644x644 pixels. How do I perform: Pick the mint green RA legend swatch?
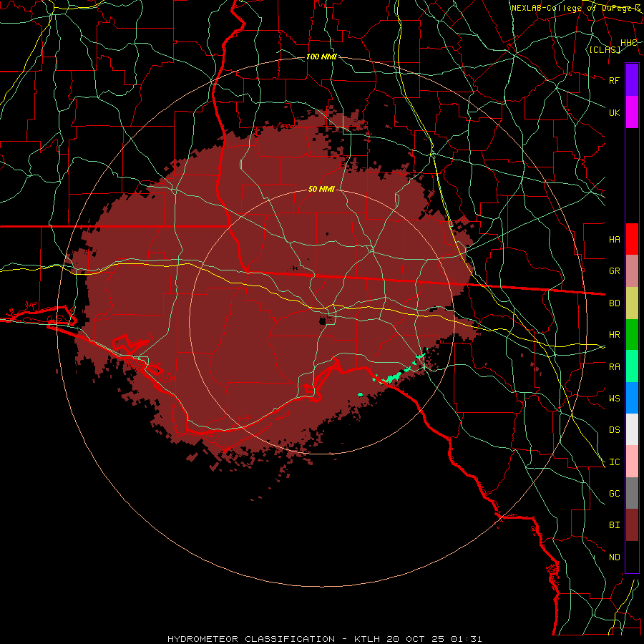tap(632, 366)
